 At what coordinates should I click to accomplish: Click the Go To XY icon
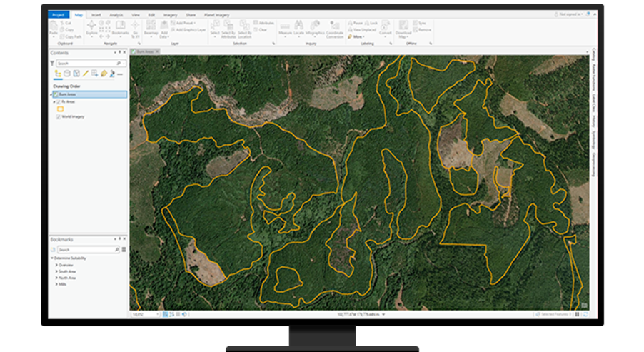tap(135, 29)
